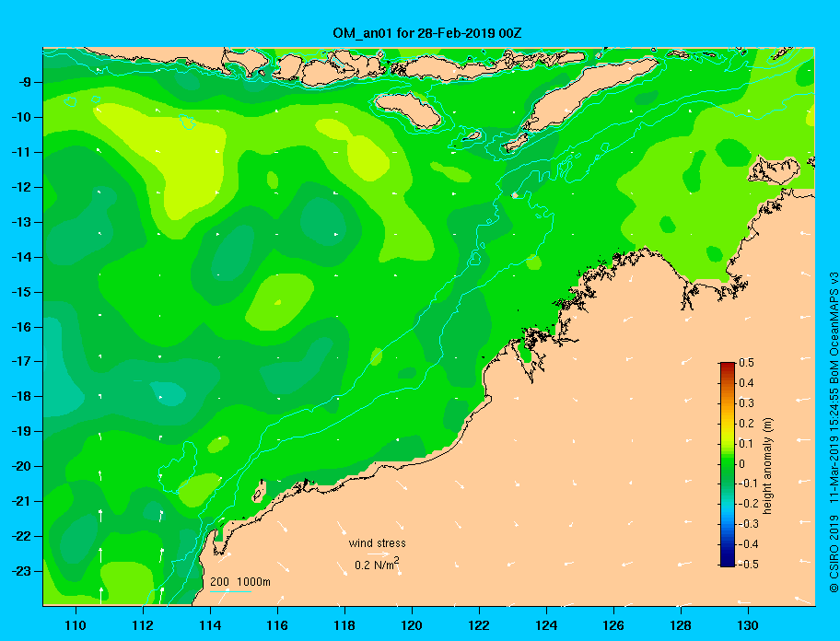The image size is (840, 641).
Task: Click longitude label '118' on the x-axis
Action: (x=344, y=625)
